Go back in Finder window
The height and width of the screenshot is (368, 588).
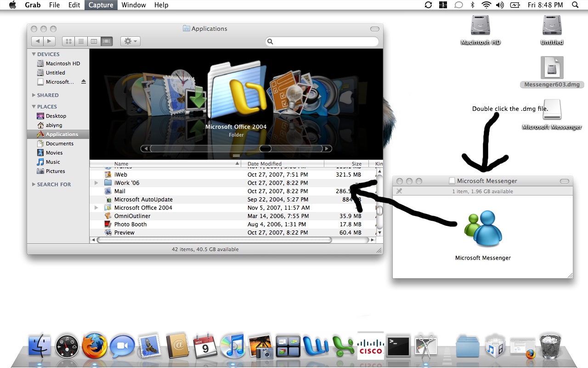38,41
